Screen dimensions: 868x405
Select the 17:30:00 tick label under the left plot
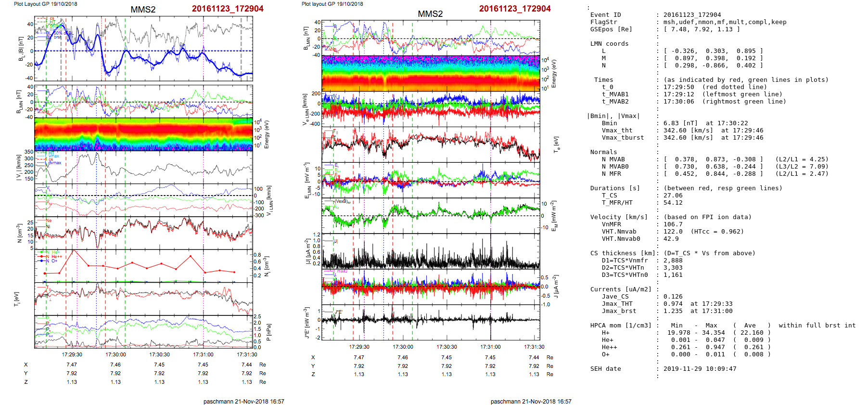tap(115, 354)
